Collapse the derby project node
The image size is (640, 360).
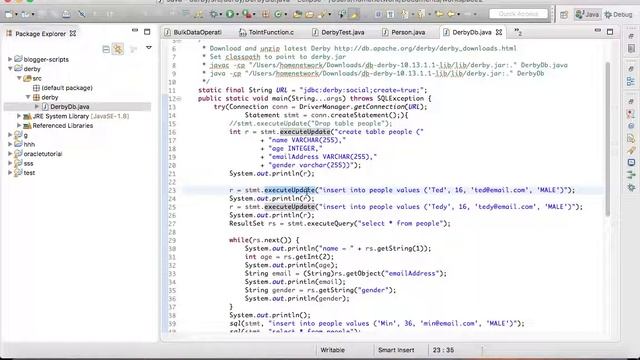point(10,69)
